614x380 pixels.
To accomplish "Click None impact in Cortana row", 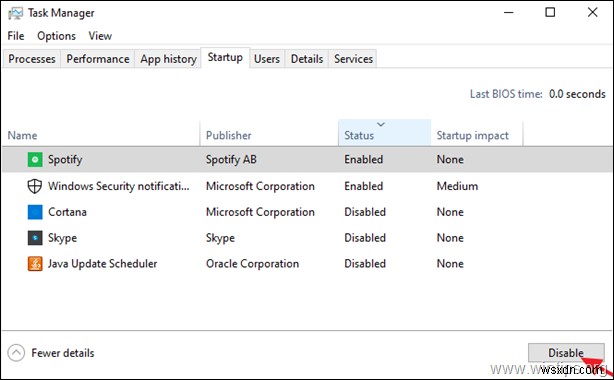I will (x=450, y=212).
